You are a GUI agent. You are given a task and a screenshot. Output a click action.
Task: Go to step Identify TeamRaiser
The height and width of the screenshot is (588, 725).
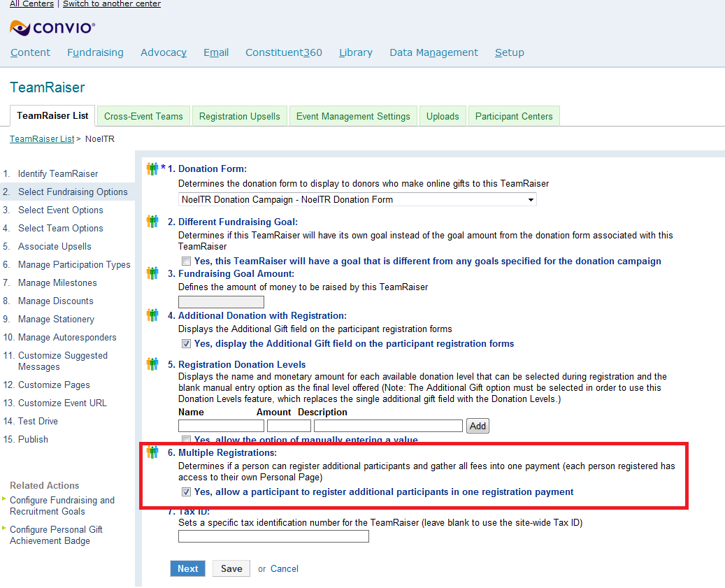tap(58, 174)
